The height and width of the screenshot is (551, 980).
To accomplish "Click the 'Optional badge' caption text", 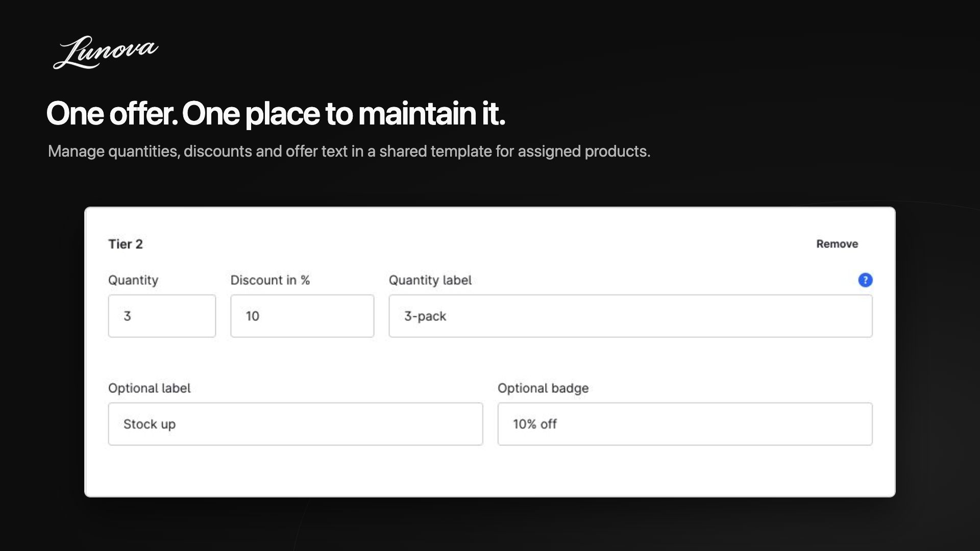I will click(543, 388).
